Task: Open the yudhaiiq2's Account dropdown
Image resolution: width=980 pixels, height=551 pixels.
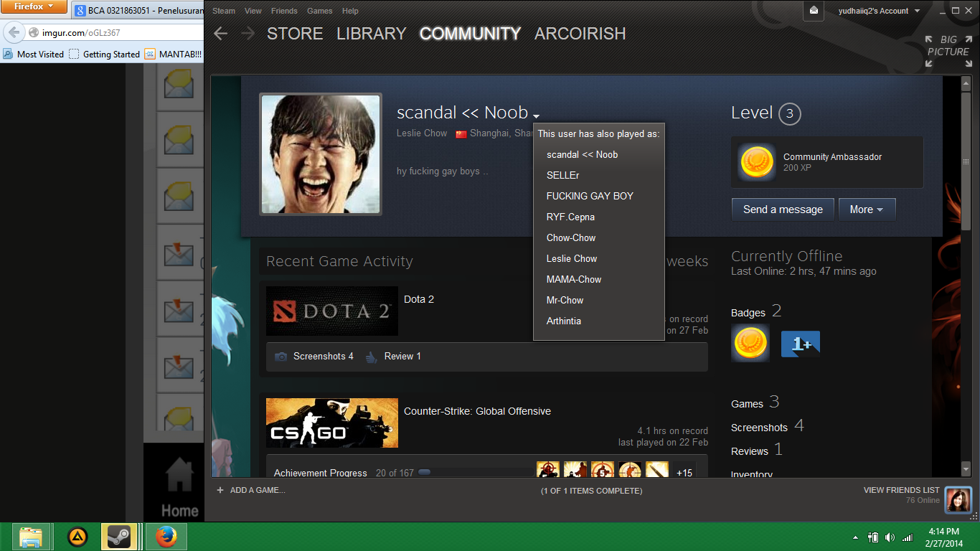Action: (x=879, y=11)
